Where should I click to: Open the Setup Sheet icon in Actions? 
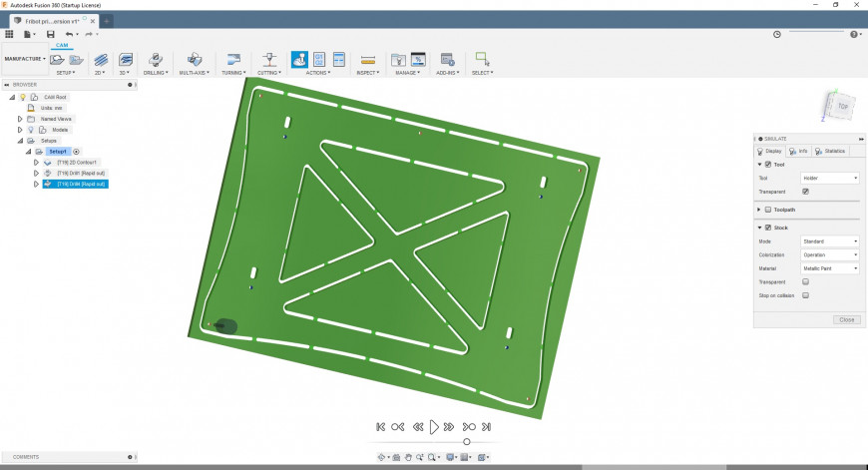click(x=339, y=59)
